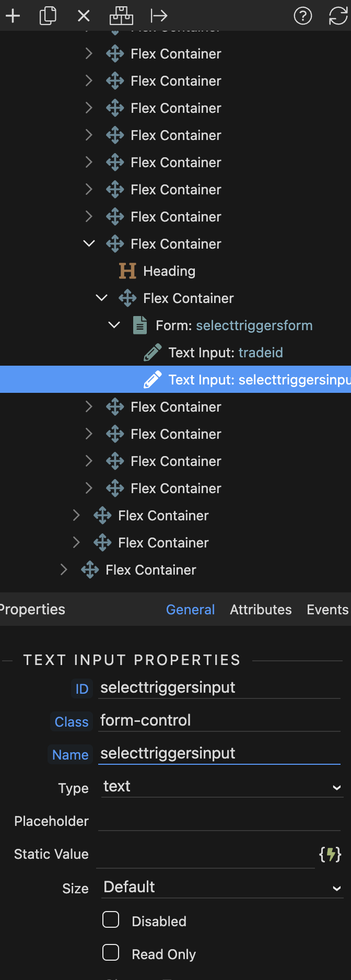
Task: Switch to the Attributes tab
Action: pos(261,610)
